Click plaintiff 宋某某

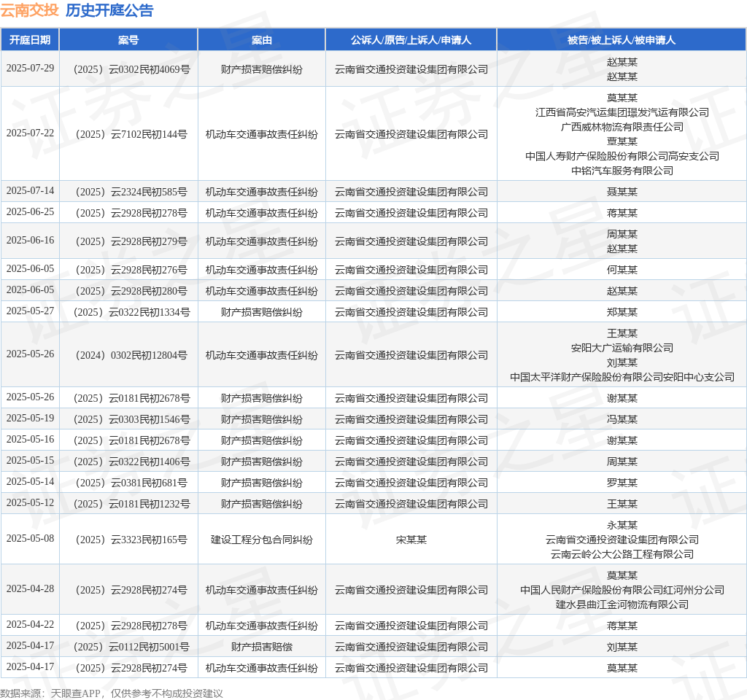click(411, 540)
